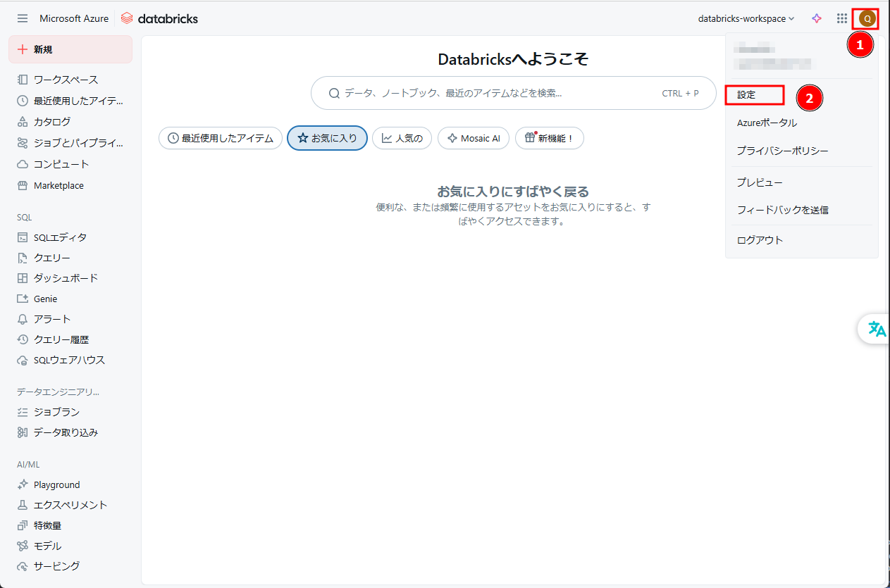Image resolution: width=890 pixels, height=588 pixels.
Task: Open Genie in the sidebar
Action: click(45, 299)
